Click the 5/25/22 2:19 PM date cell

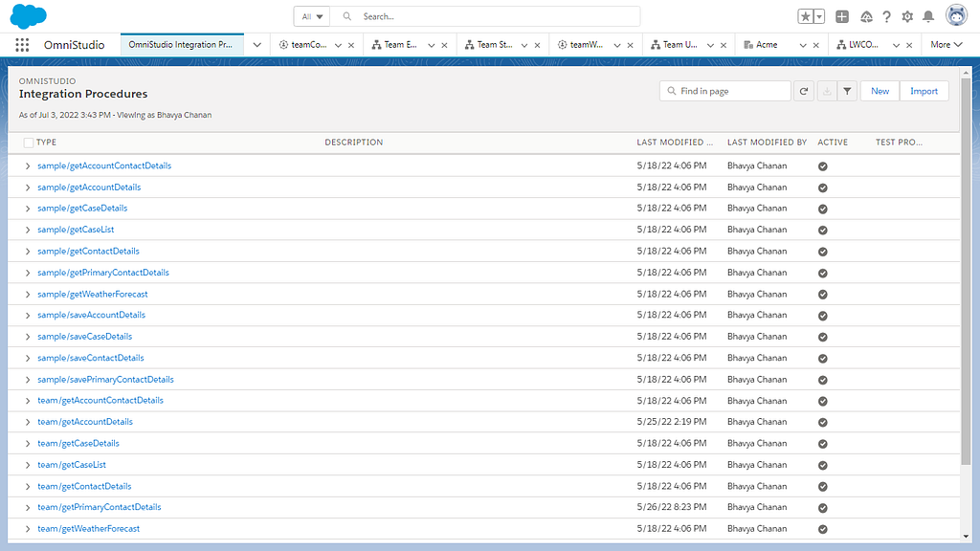pyautogui.click(x=672, y=422)
